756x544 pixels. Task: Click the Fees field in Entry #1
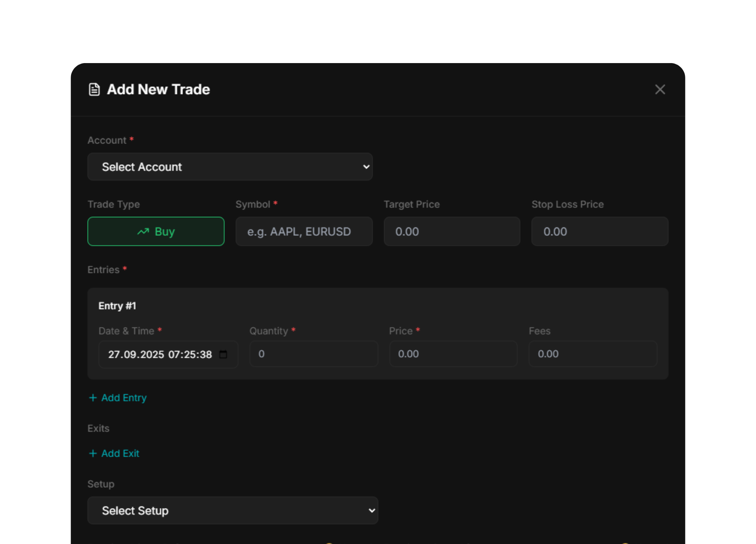coord(592,354)
